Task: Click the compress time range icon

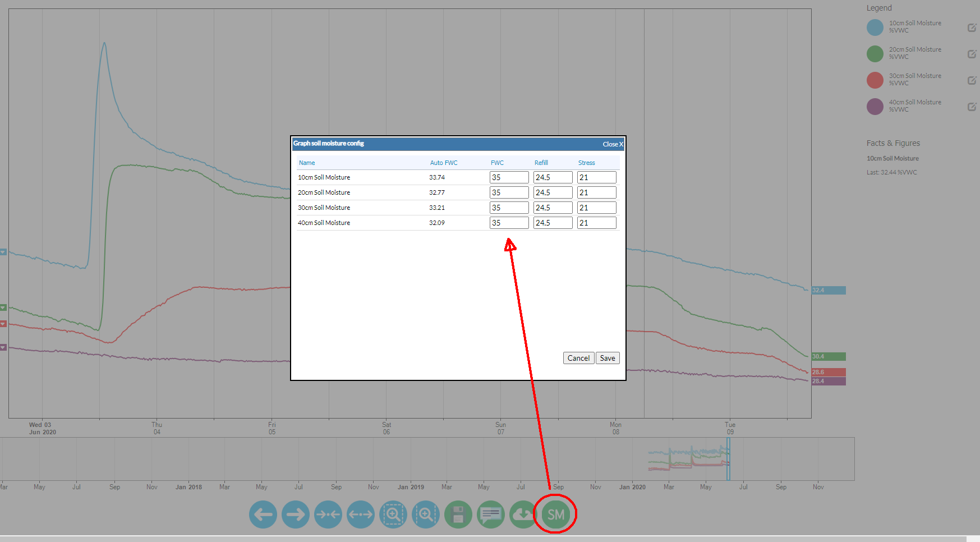Action: coord(328,515)
